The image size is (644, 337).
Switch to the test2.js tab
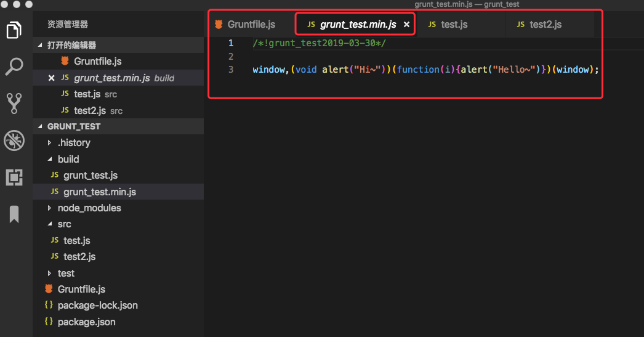[x=545, y=24]
